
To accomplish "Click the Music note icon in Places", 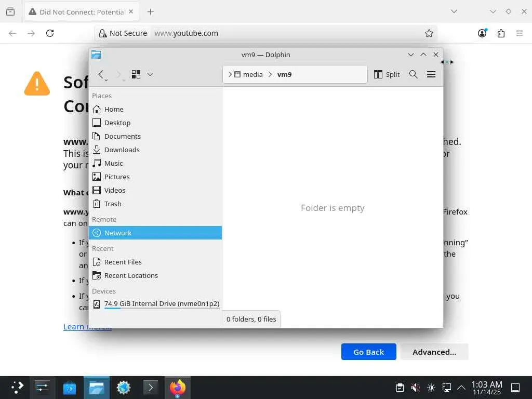I will click(x=97, y=163).
